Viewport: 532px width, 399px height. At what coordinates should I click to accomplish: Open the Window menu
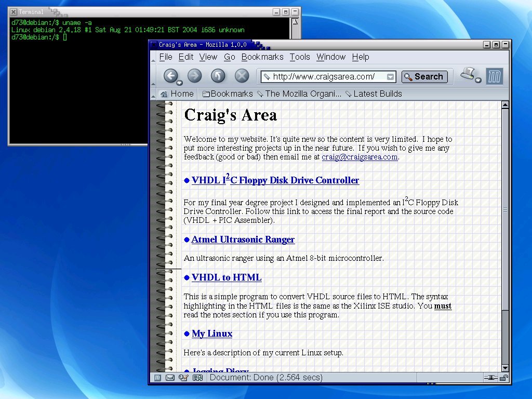click(x=331, y=57)
